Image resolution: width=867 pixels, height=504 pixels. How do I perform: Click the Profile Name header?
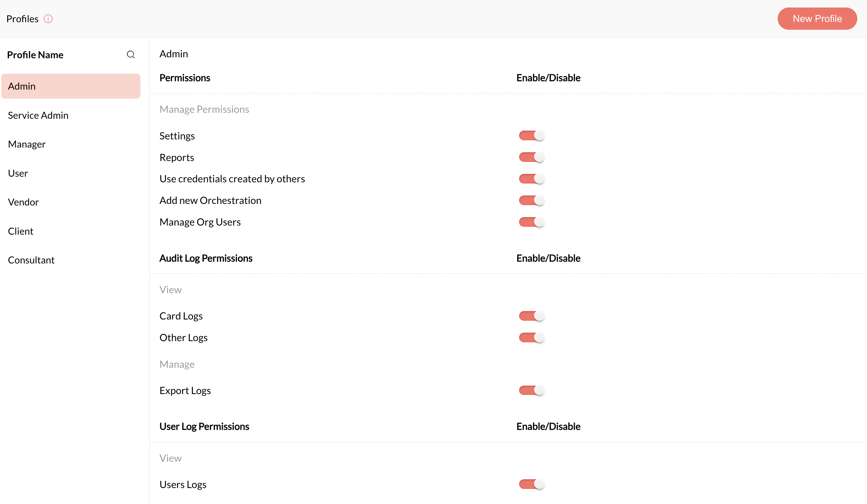click(x=35, y=55)
